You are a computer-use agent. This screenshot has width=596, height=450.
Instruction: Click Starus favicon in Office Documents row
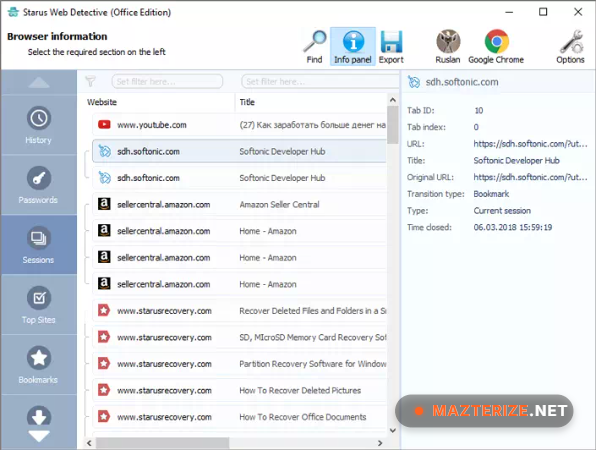pyautogui.click(x=104, y=416)
